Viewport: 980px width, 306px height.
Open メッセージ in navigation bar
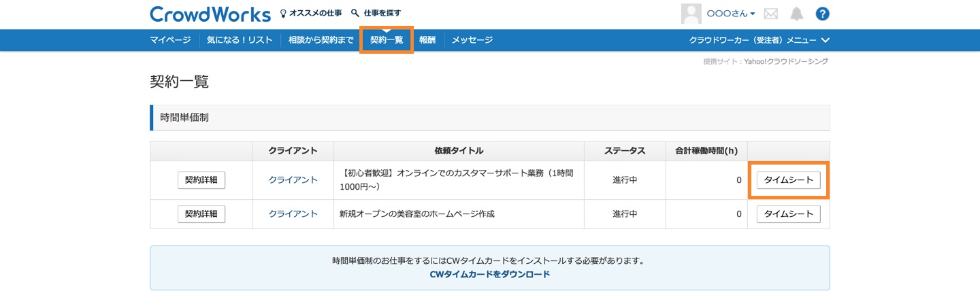coord(472,40)
